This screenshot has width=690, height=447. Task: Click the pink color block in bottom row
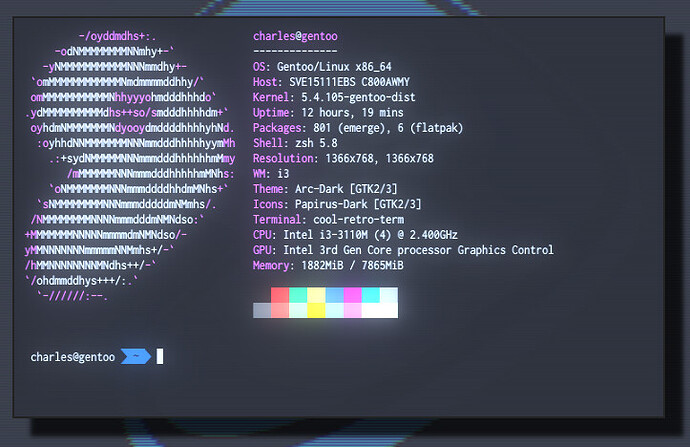click(x=352, y=310)
